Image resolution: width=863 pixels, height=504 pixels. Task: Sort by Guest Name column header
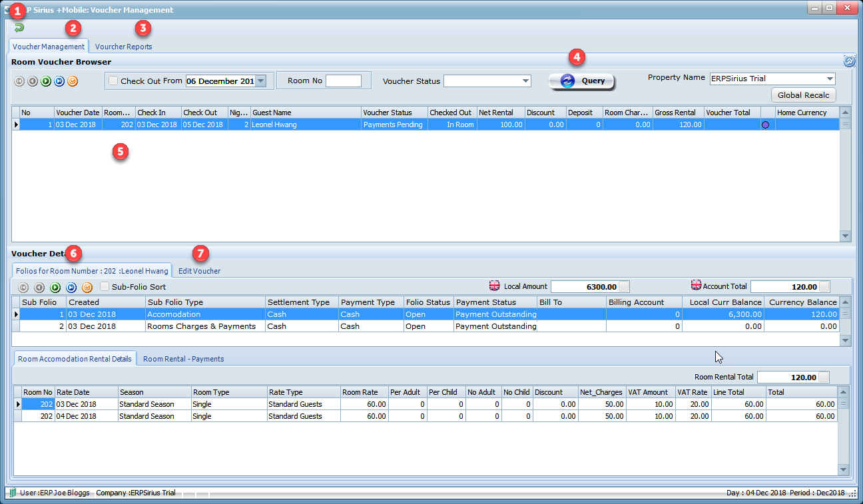(x=306, y=113)
